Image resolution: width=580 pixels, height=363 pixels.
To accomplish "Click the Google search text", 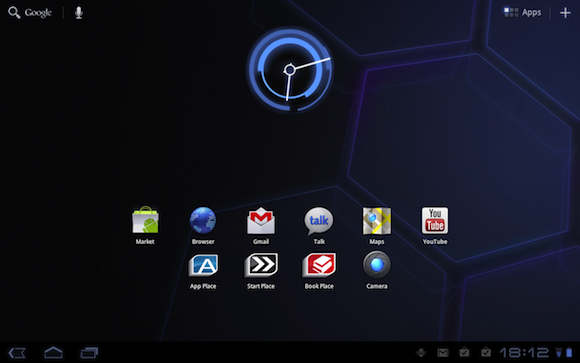I will (x=38, y=13).
